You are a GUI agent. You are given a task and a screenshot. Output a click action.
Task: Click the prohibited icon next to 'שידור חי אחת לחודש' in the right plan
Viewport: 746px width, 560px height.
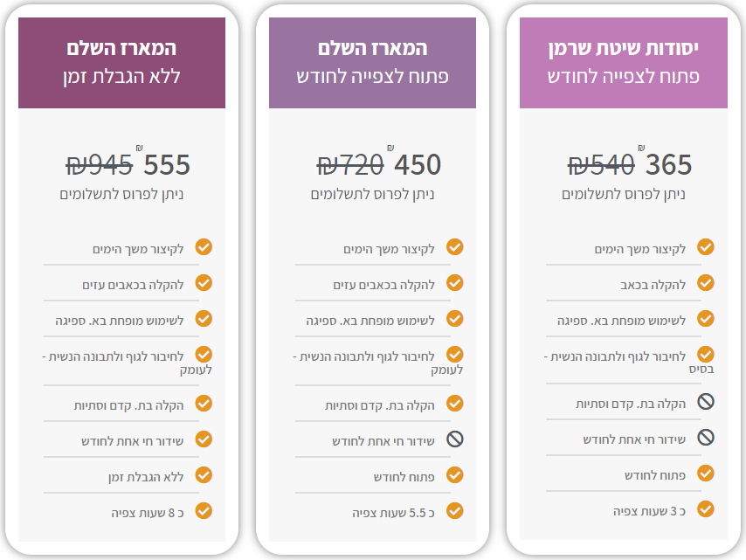pos(706,438)
